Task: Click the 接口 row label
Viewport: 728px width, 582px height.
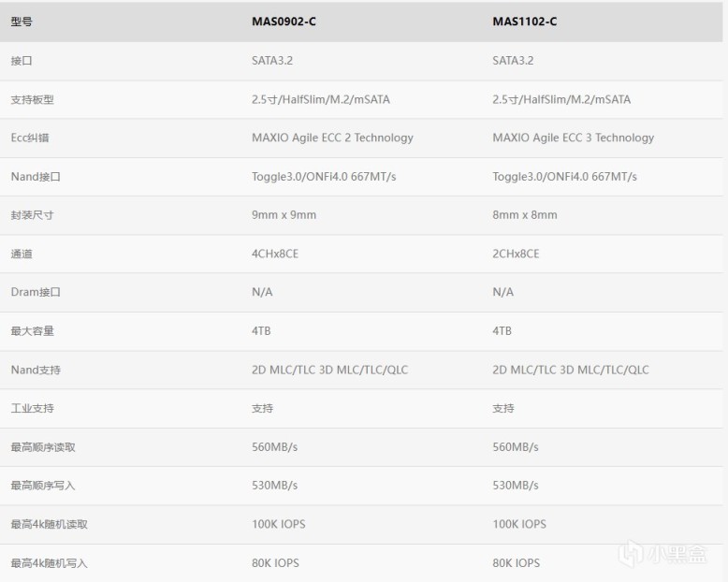Action: tap(22, 61)
